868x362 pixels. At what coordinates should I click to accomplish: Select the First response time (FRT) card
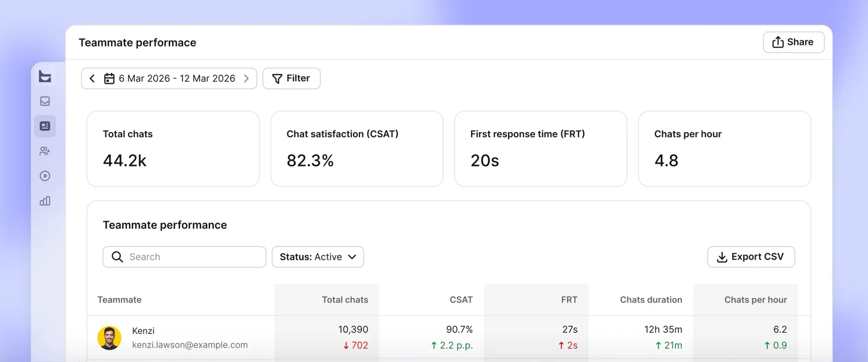[540, 149]
